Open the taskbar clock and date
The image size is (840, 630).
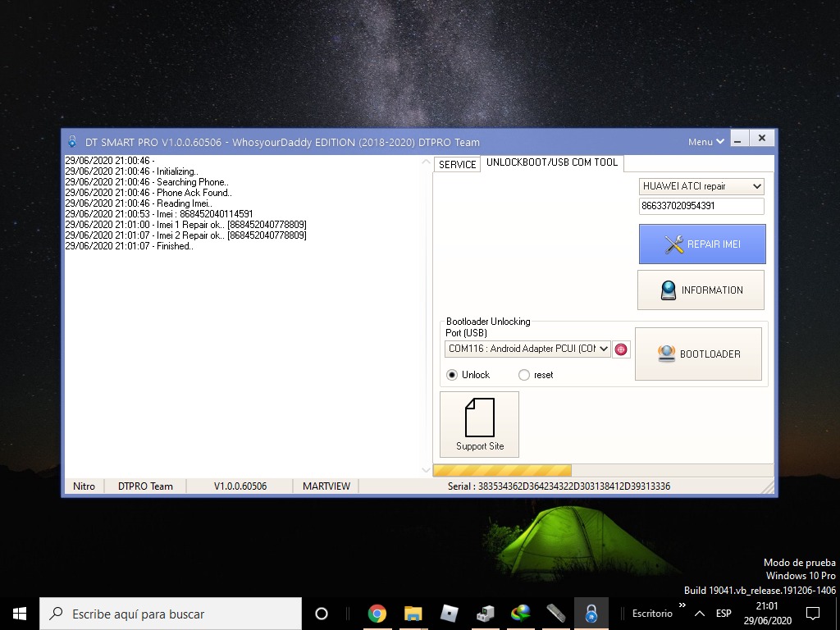coord(767,614)
